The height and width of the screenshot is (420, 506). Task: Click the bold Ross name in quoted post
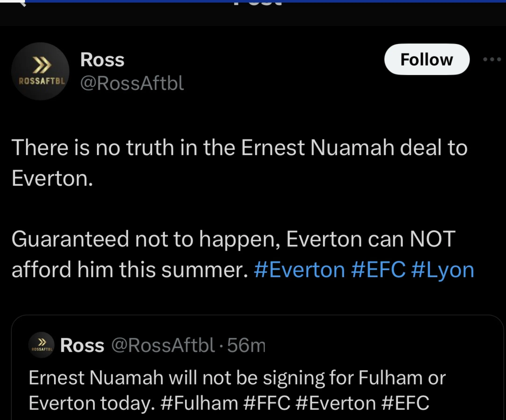click(82, 345)
